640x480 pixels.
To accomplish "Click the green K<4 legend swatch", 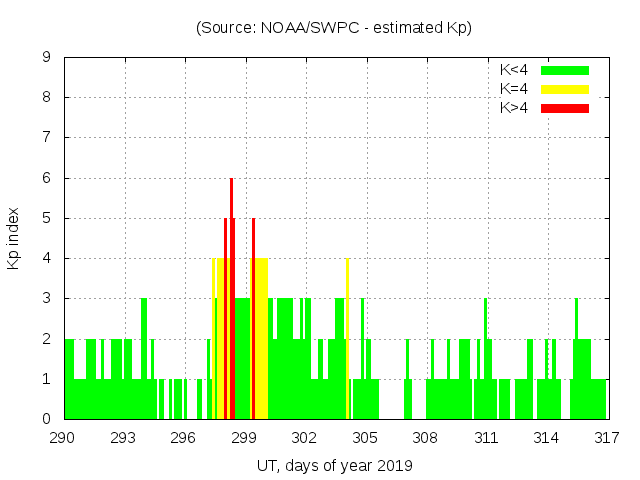I will click(x=565, y=70).
